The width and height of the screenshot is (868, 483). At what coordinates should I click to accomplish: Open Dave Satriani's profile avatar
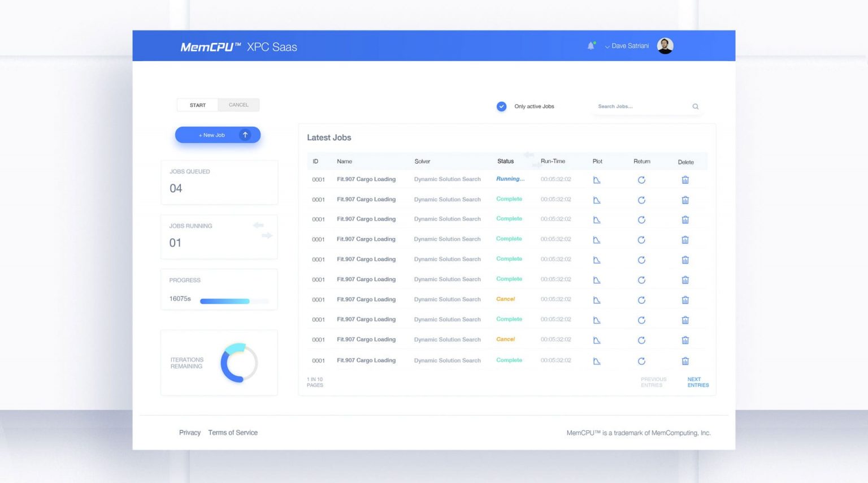[x=665, y=46]
